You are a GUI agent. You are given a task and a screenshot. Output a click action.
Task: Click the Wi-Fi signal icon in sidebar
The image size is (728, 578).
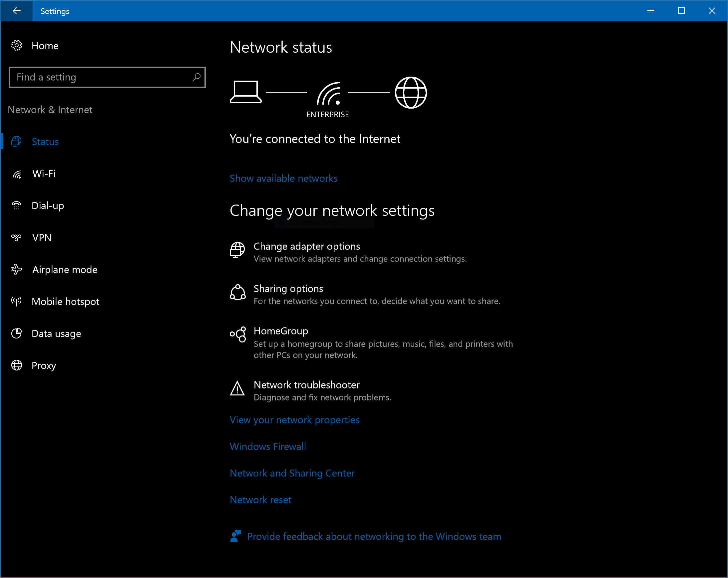coord(17,174)
